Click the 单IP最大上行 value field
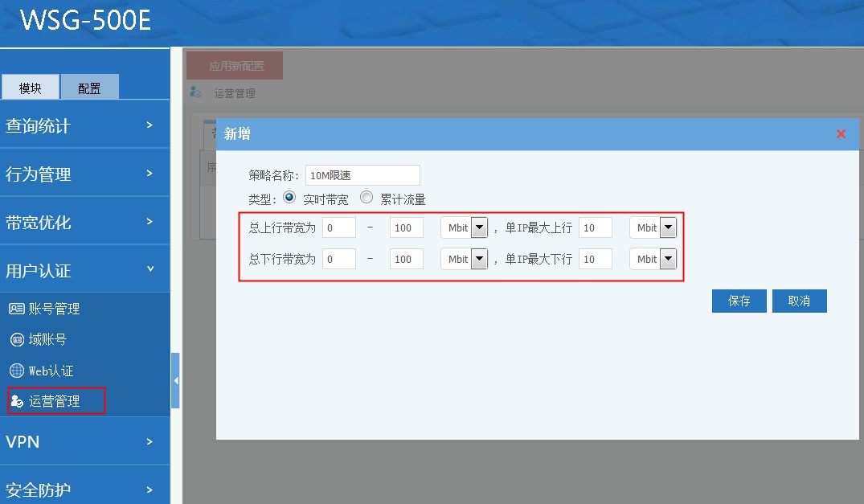This screenshot has height=504, width=864. [595, 228]
